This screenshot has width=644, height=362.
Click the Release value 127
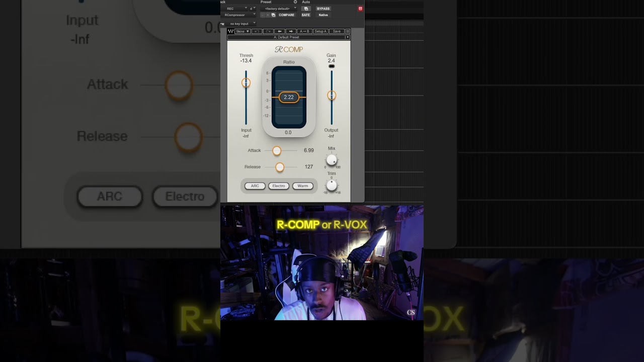tap(308, 167)
